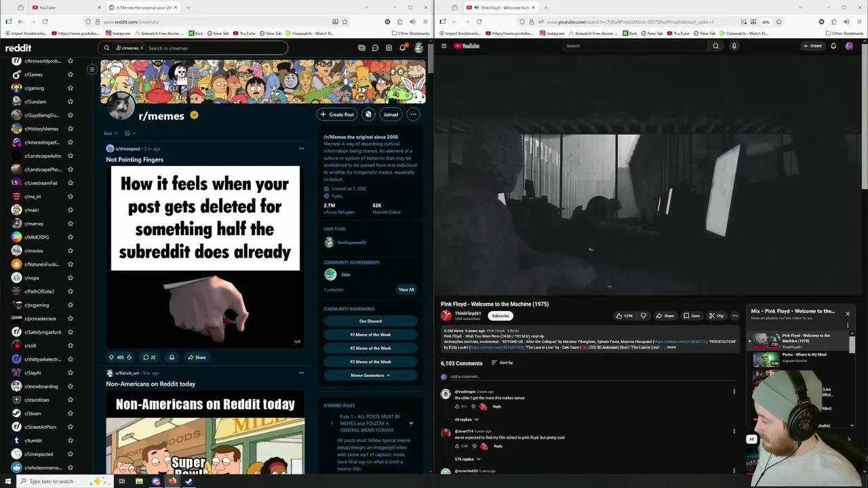Play Pixies Where Is My Mind thumbnail
This screenshot has height=488, width=868.
[x=766, y=359]
